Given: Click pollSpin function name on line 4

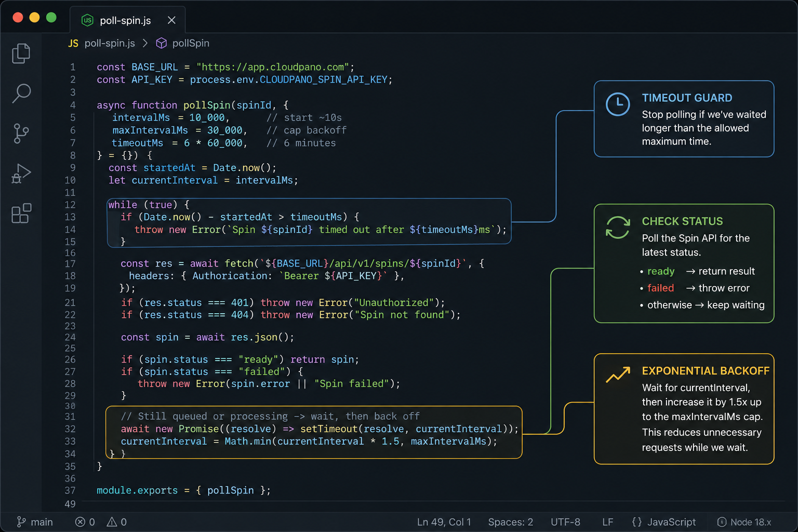Looking at the screenshot, I should pyautogui.click(x=207, y=105).
